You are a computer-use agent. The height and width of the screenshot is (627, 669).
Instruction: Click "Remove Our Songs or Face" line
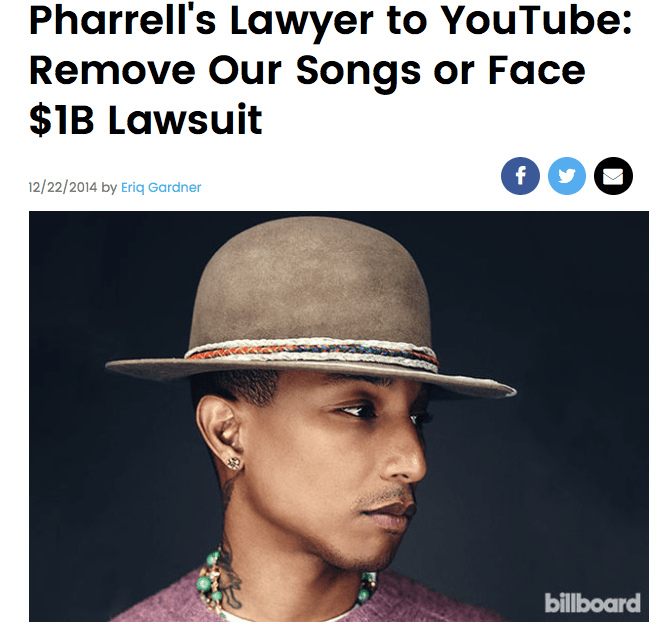coord(307,72)
